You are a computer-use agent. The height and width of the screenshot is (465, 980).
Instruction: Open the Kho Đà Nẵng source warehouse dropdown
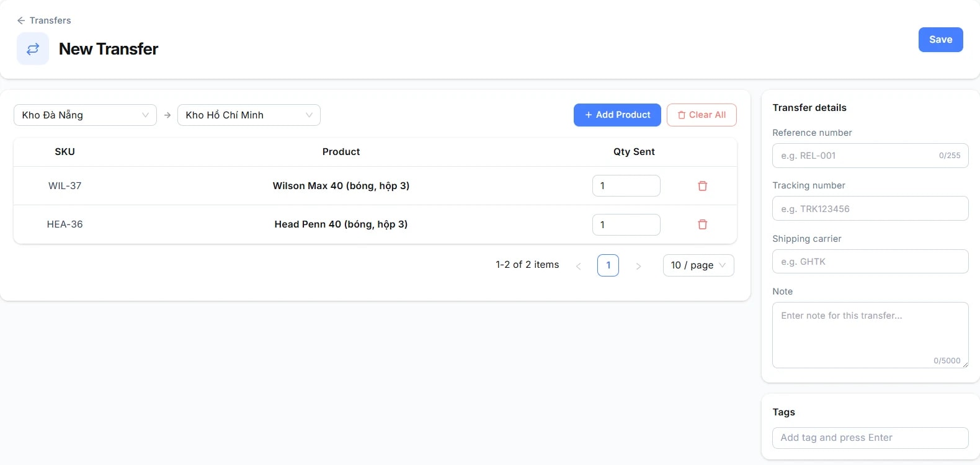click(x=85, y=115)
